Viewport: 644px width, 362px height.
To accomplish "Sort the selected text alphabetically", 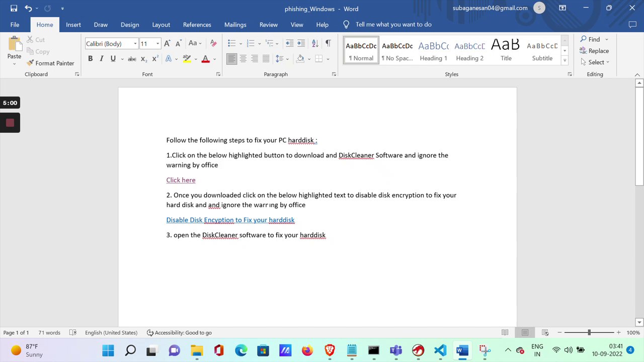I will (315, 43).
